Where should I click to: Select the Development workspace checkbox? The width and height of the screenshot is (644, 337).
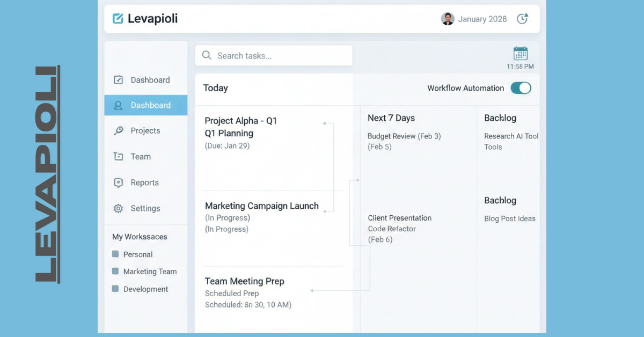coord(115,289)
